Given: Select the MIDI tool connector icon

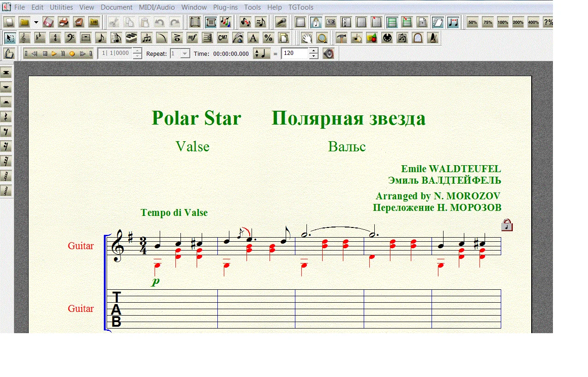Looking at the screenshot, I should [x=387, y=37].
